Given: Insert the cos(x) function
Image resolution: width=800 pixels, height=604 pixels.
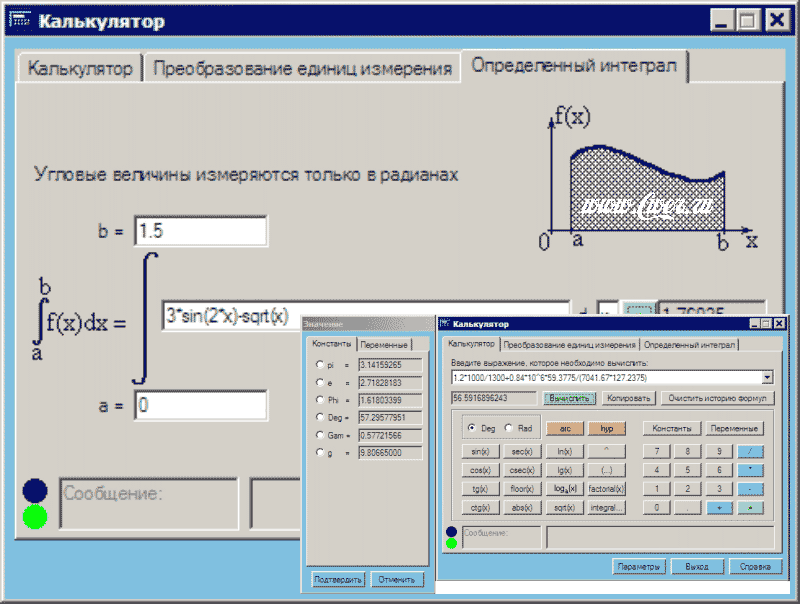Looking at the screenshot, I should coord(480,470).
